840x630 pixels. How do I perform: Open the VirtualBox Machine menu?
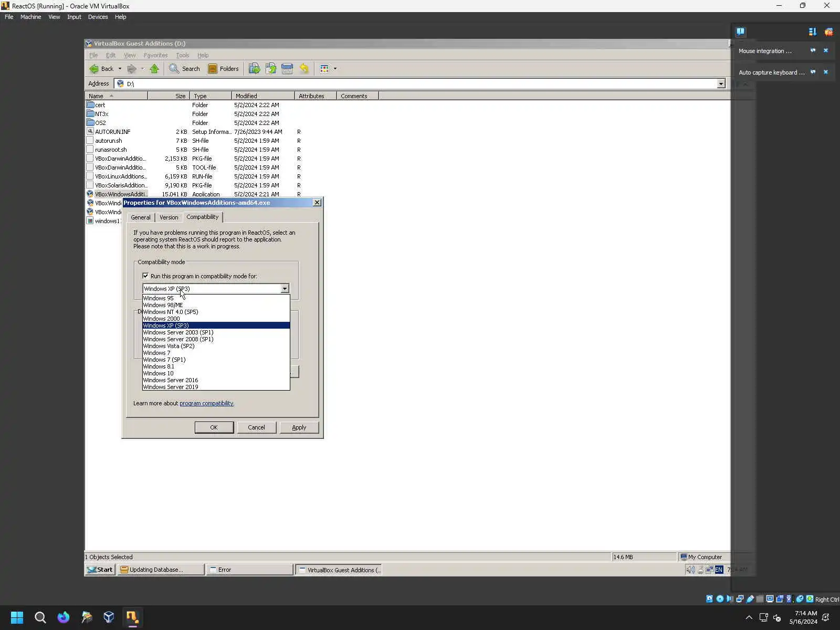(x=30, y=17)
